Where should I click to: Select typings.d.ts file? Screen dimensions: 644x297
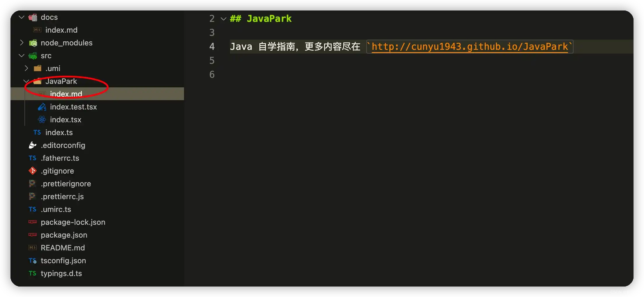(x=61, y=273)
